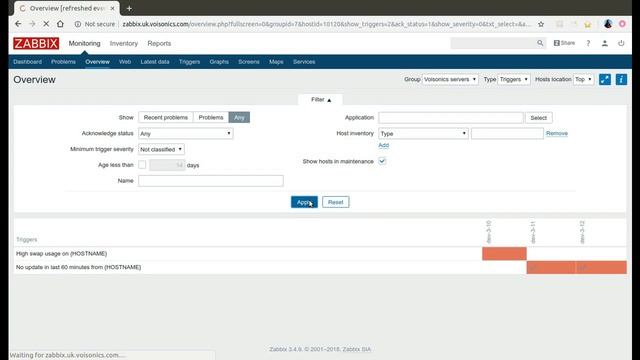
Task: Open Monitoring menu
Action: [x=84, y=43]
